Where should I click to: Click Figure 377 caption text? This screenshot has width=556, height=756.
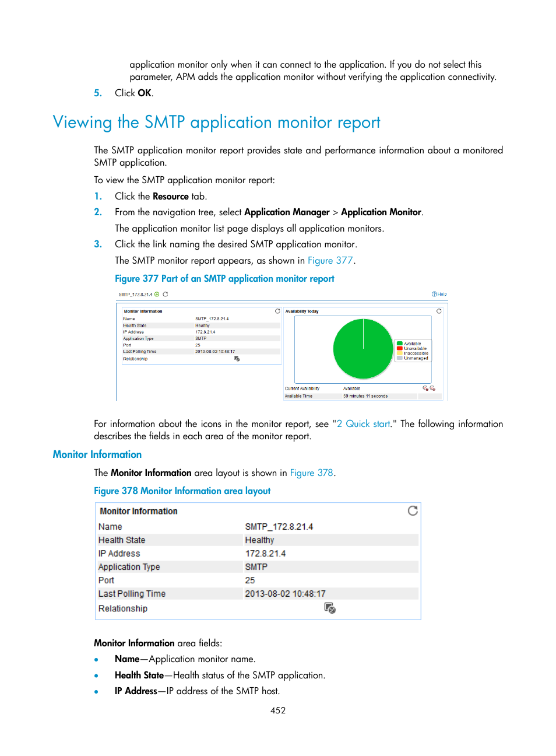point(224,279)
